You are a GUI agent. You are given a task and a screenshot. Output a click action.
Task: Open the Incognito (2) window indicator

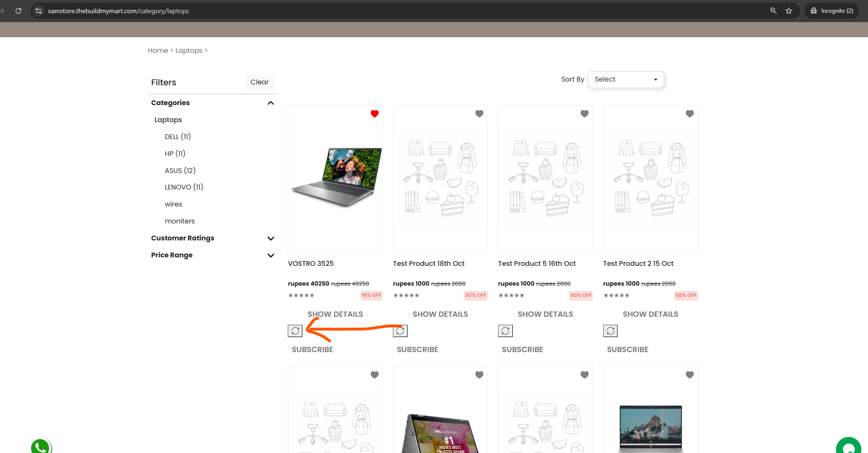coord(832,11)
